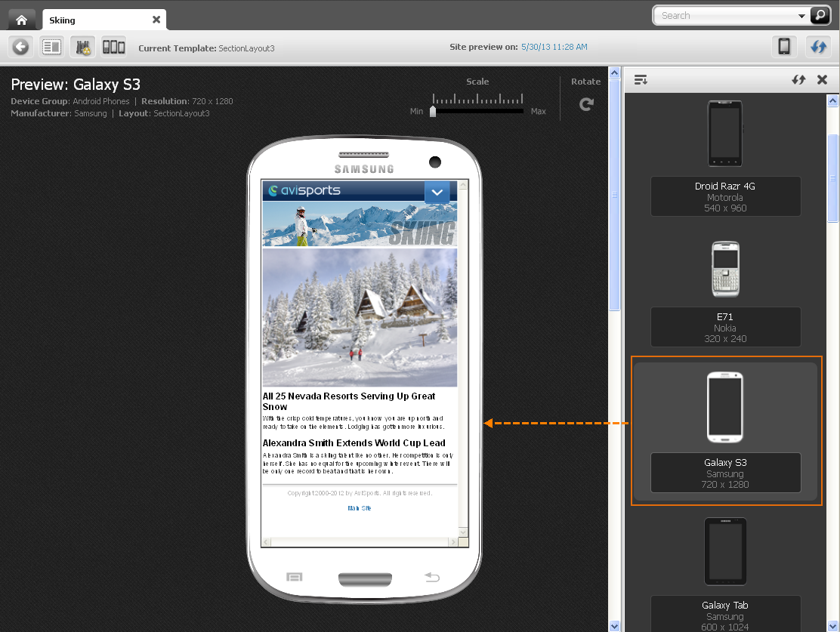Image resolution: width=840 pixels, height=632 pixels.
Task: Switch to form view icon
Action: tap(52, 47)
